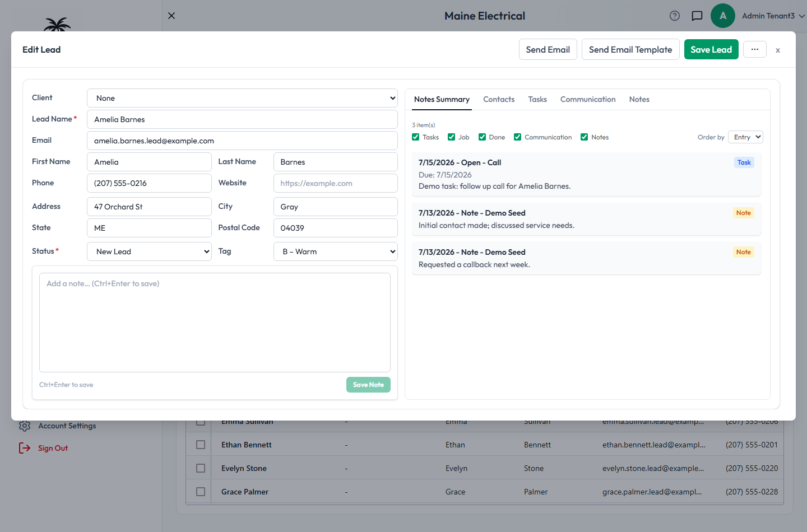Click the Requested a callback next week note
Viewport: 807px width, 532px height.
(x=586, y=258)
